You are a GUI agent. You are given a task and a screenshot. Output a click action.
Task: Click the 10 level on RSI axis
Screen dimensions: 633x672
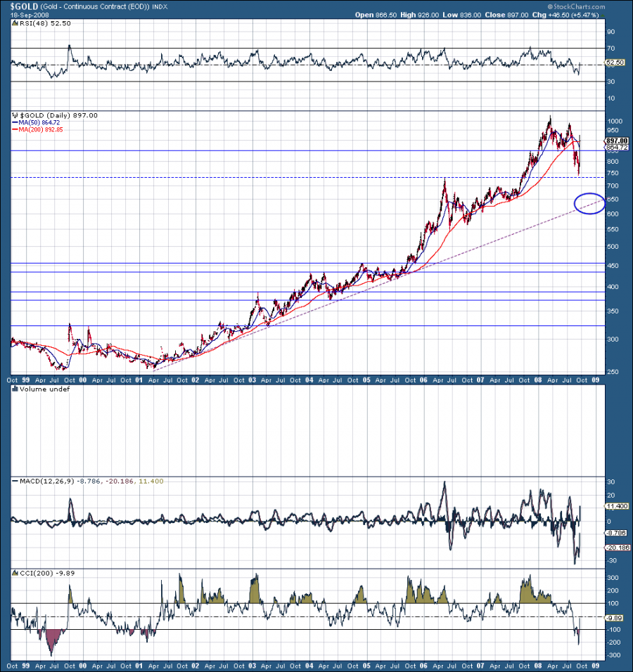610,98
